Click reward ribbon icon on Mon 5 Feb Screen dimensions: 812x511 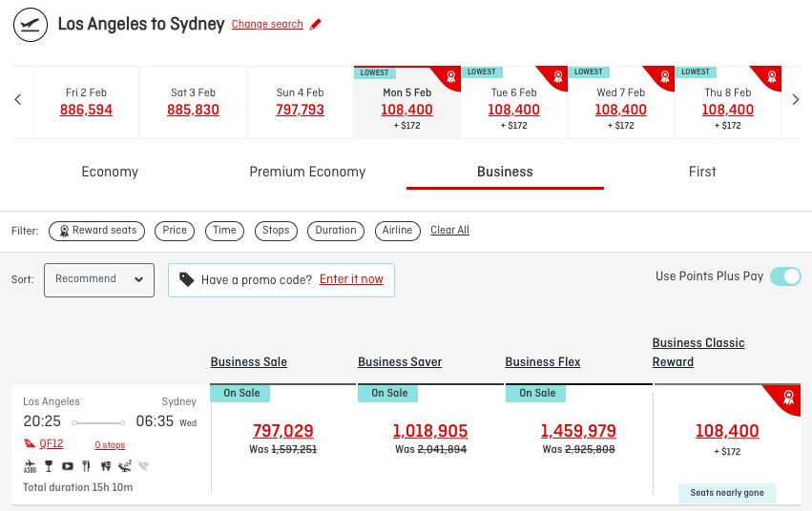click(450, 76)
